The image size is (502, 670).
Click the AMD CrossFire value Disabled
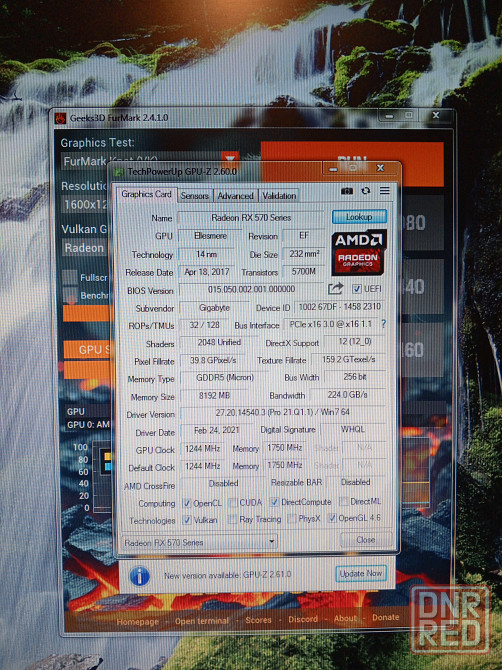tap(223, 484)
